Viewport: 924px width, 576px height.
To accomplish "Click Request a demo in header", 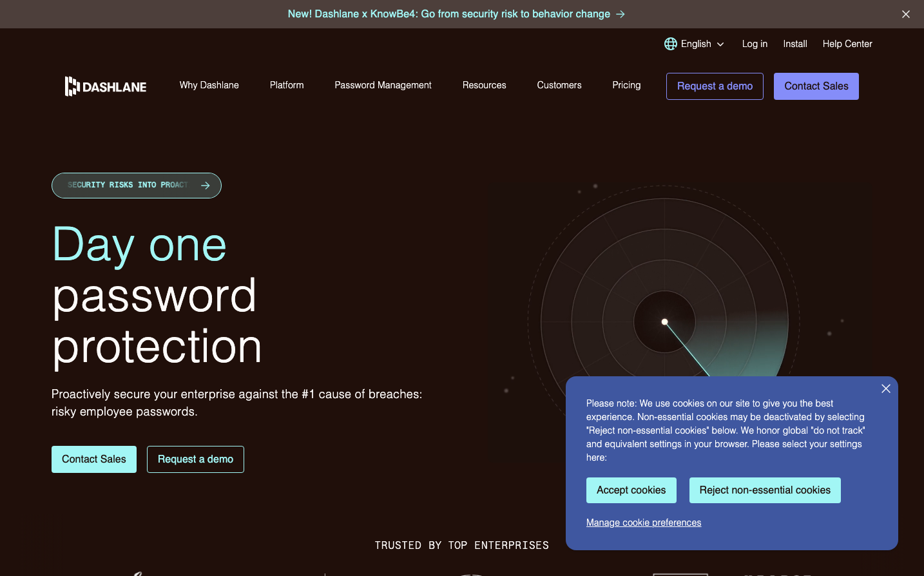I will click(715, 86).
